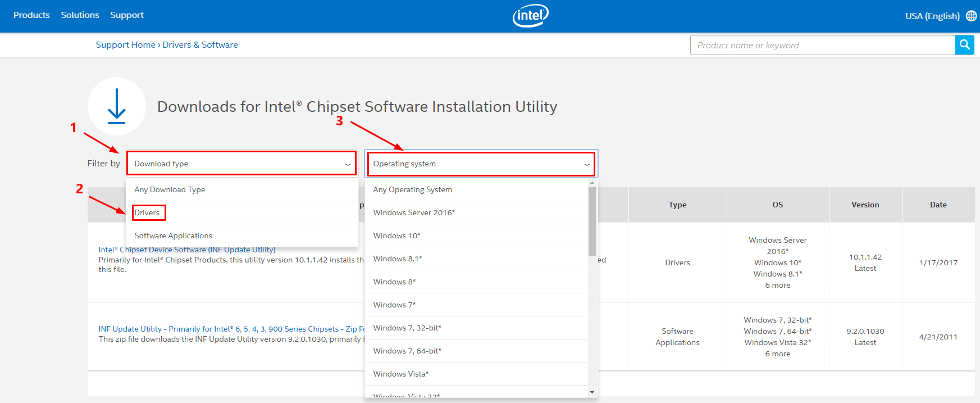Click OS list scrollbar down arrow

pyautogui.click(x=592, y=392)
